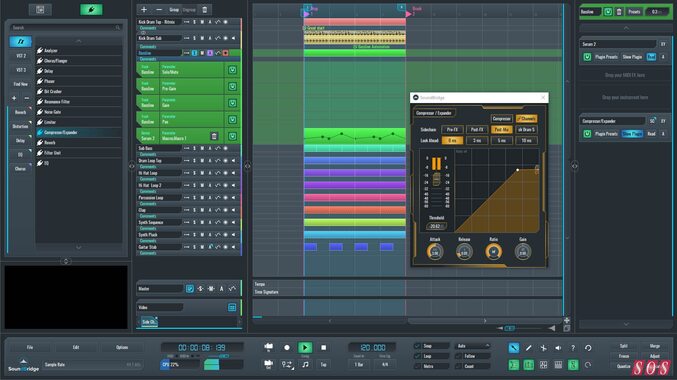This screenshot has height=380, width=677.
Task: Start playback with the Play button
Action: coord(305,348)
